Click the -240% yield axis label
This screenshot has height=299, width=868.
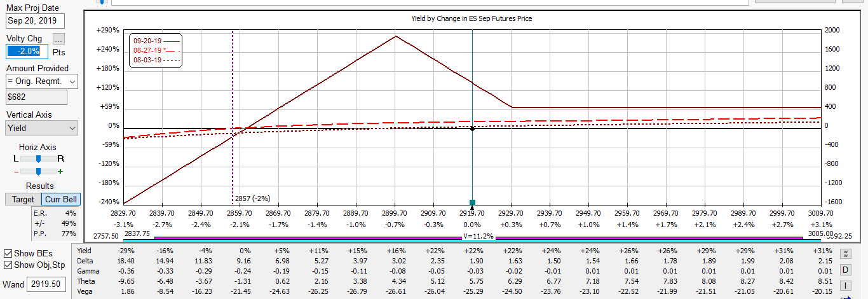click(108, 202)
